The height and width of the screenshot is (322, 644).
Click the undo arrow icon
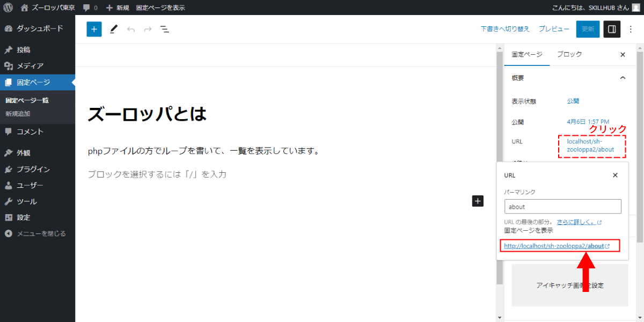130,29
